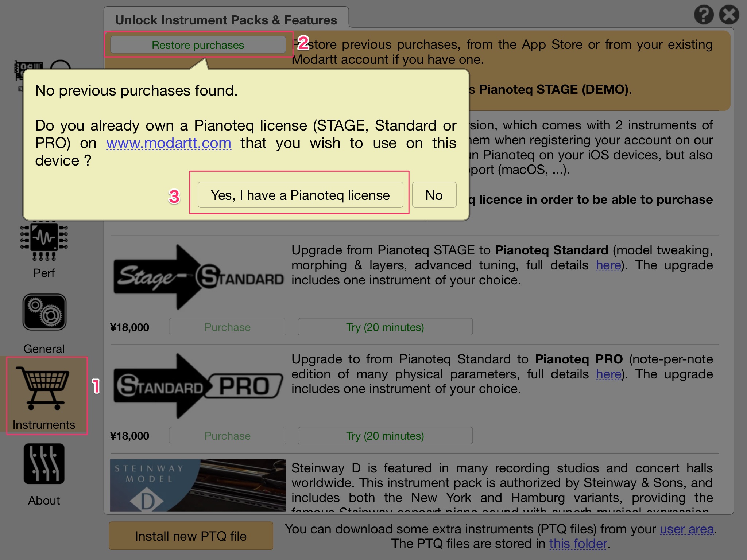Open 'here' link for Pianoteq Standard details
This screenshot has width=747, height=560.
pos(608,265)
